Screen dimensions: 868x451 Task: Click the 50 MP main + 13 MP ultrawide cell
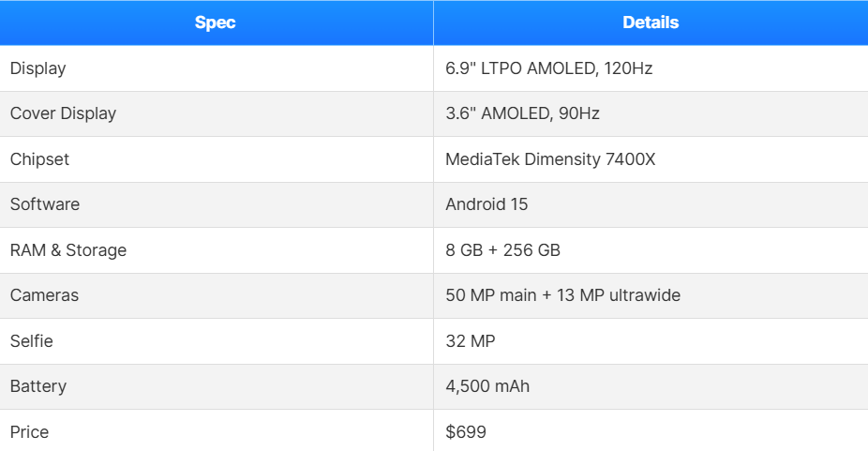point(563,295)
